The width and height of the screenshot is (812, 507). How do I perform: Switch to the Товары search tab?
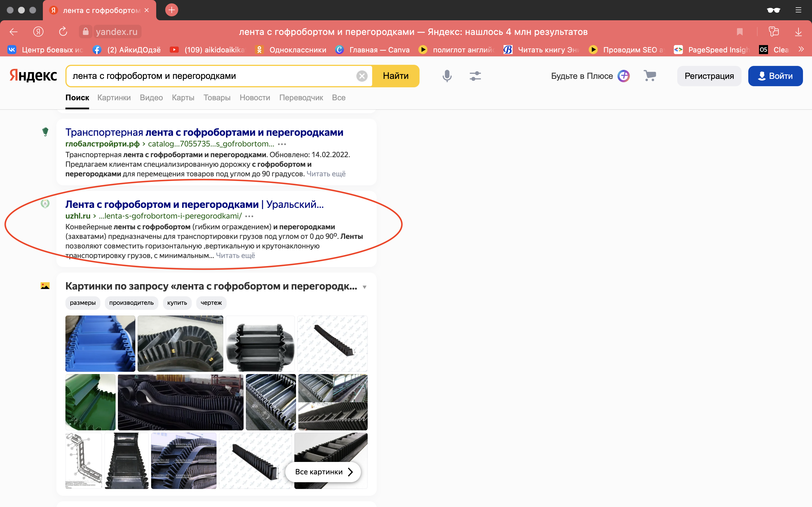(217, 97)
